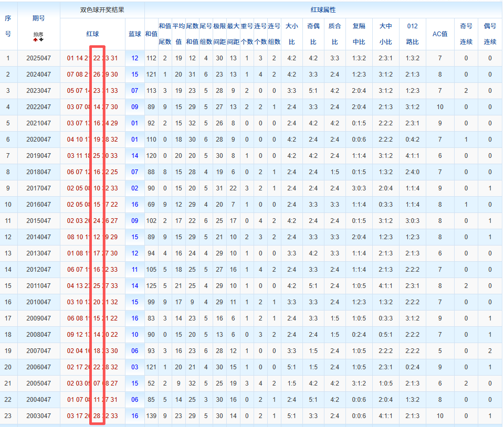Open issue number 2020047

point(38,140)
